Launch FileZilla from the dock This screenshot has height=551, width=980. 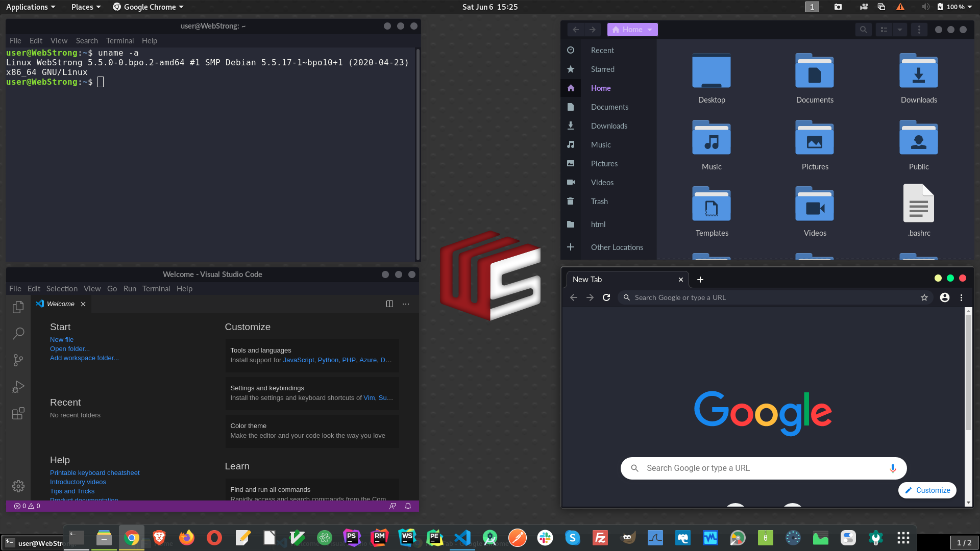point(600,537)
